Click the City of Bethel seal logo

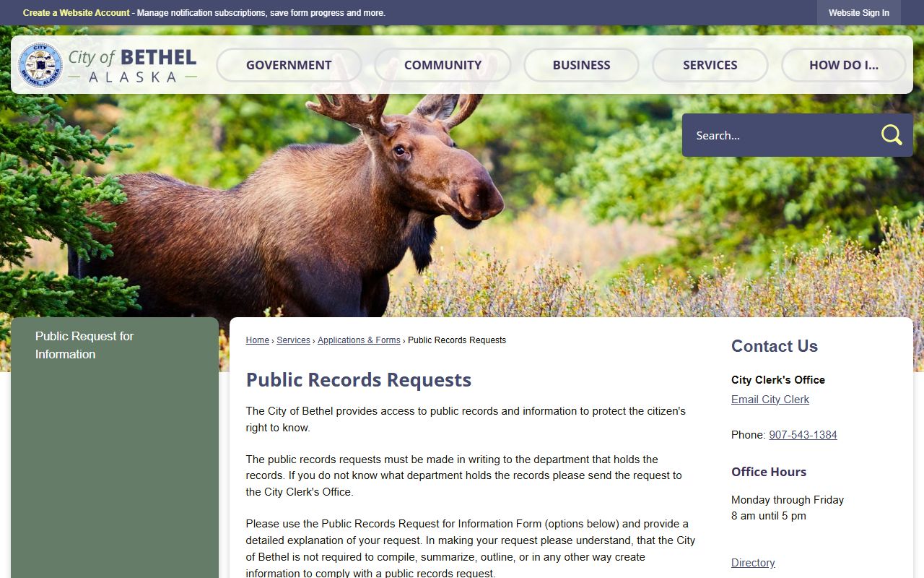(x=40, y=65)
